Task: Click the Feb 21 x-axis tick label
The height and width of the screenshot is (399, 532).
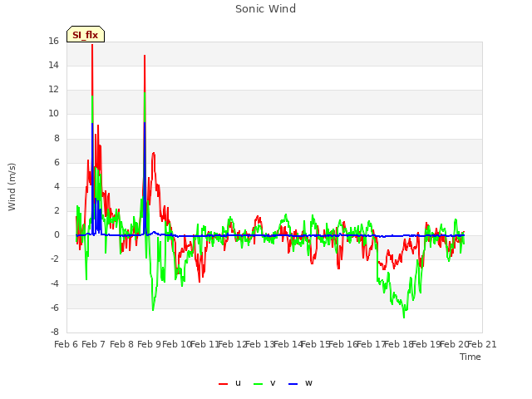Action: [482, 344]
